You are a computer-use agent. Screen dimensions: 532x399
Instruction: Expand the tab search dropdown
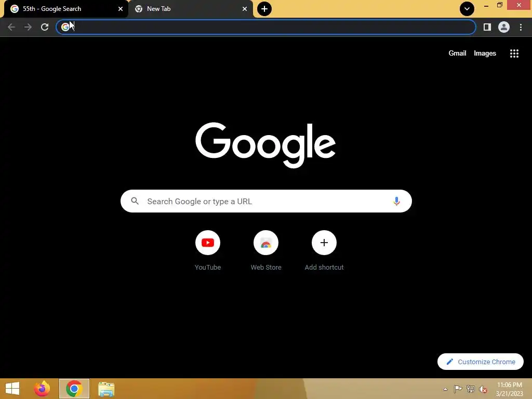coord(467,9)
